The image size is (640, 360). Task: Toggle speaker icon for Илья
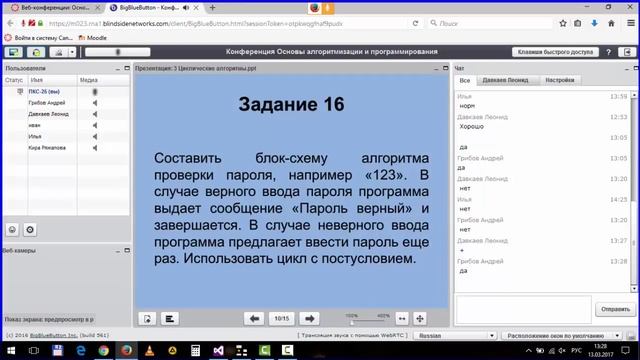pos(95,137)
